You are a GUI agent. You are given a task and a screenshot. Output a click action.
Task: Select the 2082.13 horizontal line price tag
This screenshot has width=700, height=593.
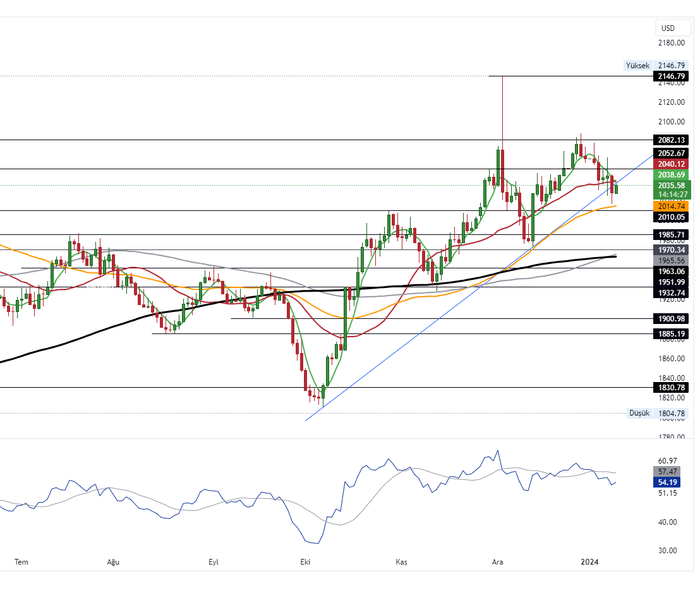point(671,140)
